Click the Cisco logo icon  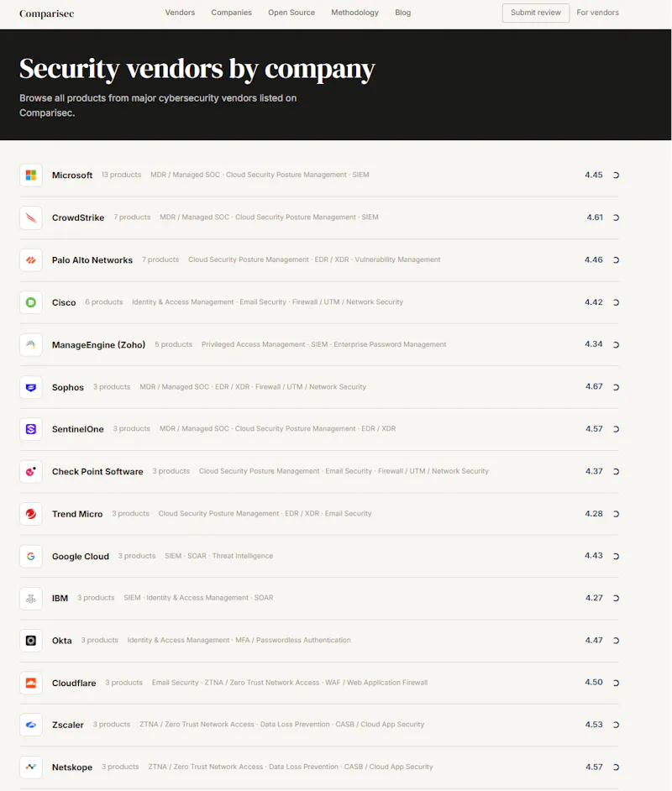[x=31, y=302]
